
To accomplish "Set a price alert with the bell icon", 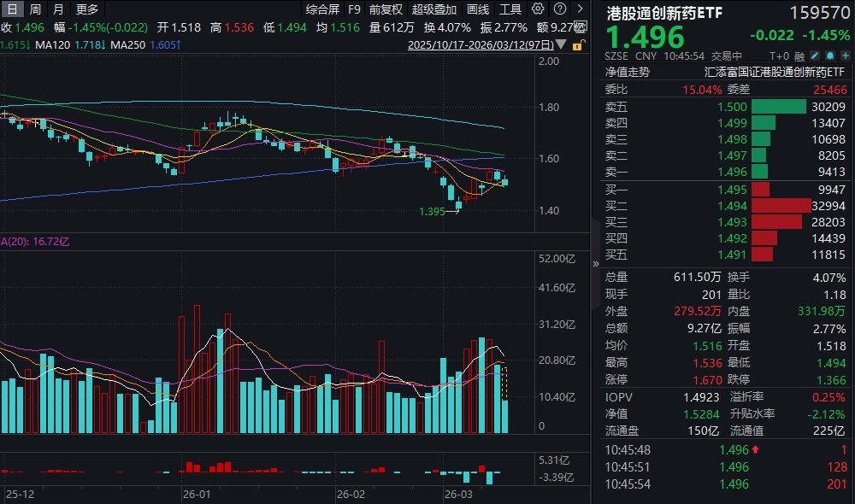I will point(829,54).
